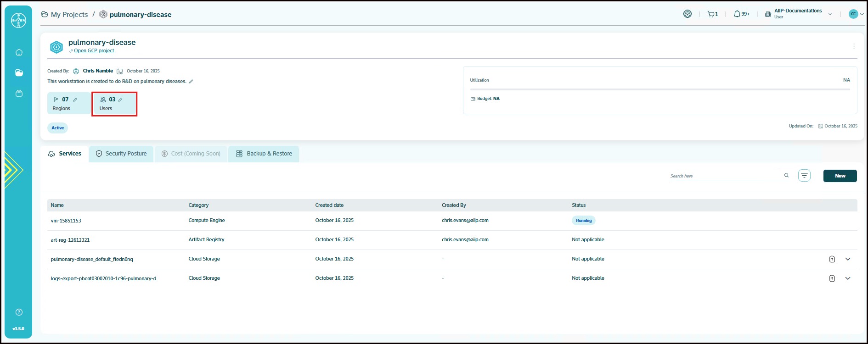This screenshot has height=344, width=868.
Task: Click upload icon for pulmonary-disease_default_ftedn0nq row
Action: [x=832, y=259]
